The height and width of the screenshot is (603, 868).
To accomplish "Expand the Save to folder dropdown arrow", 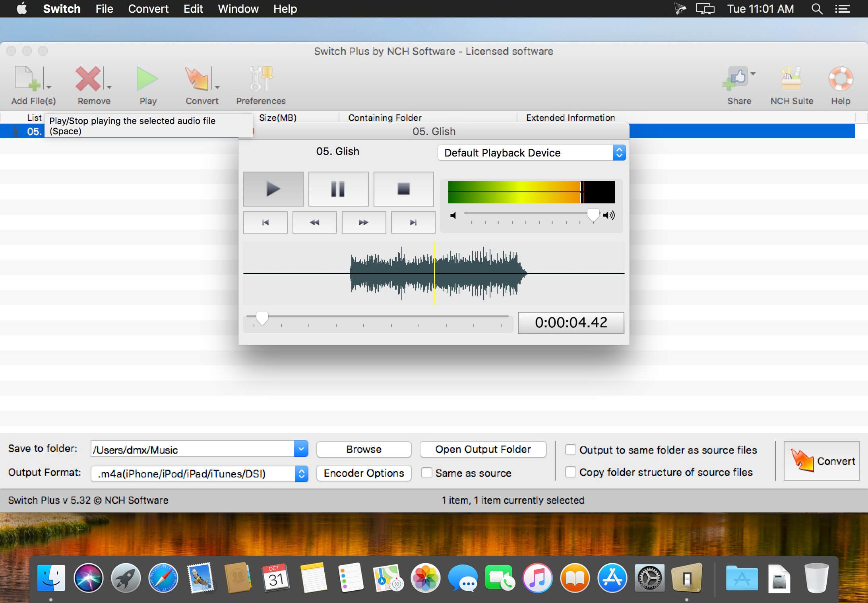I will pos(301,449).
